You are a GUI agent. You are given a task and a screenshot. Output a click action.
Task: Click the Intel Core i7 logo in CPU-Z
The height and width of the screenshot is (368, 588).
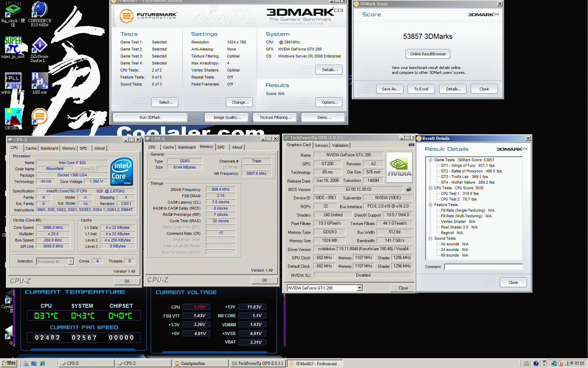[121, 172]
